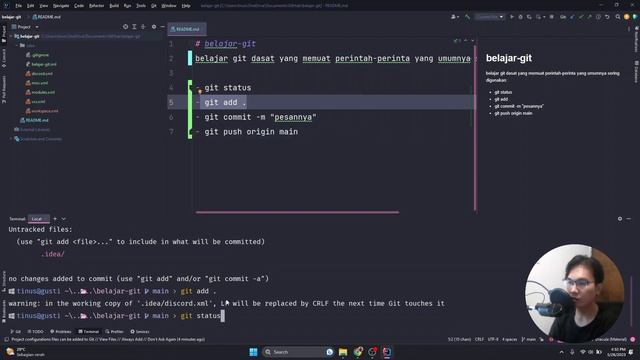Open the File menu
The image size is (640, 360).
tap(18, 6)
